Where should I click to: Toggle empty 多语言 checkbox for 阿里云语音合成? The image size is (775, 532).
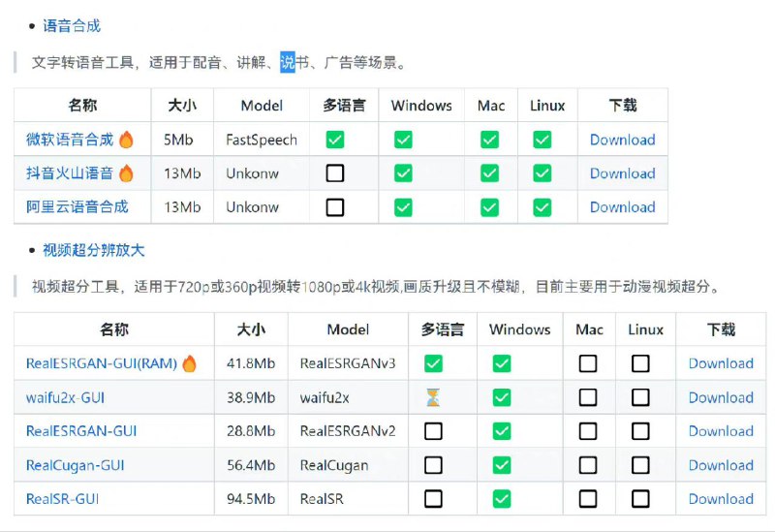pyautogui.click(x=335, y=207)
